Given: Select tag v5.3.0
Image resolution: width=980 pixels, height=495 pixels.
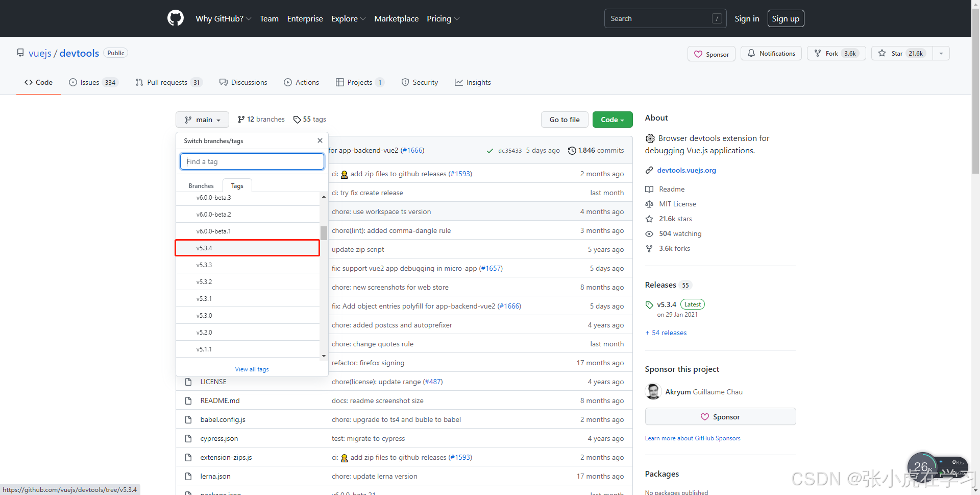Looking at the screenshot, I should (248, 315).
